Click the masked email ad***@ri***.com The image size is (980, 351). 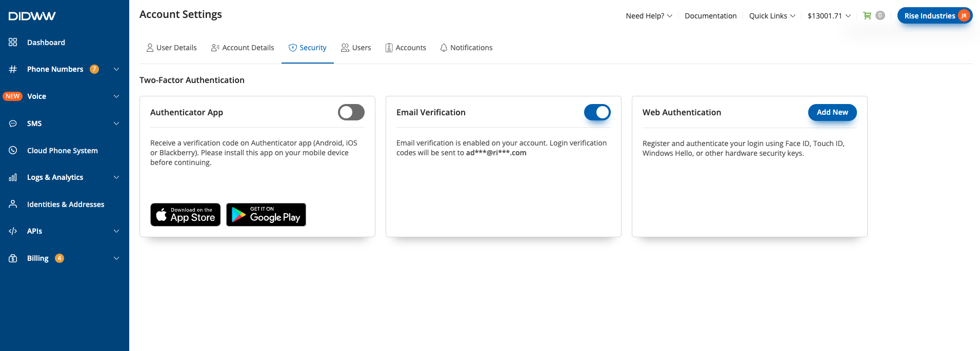click(496, 153)
